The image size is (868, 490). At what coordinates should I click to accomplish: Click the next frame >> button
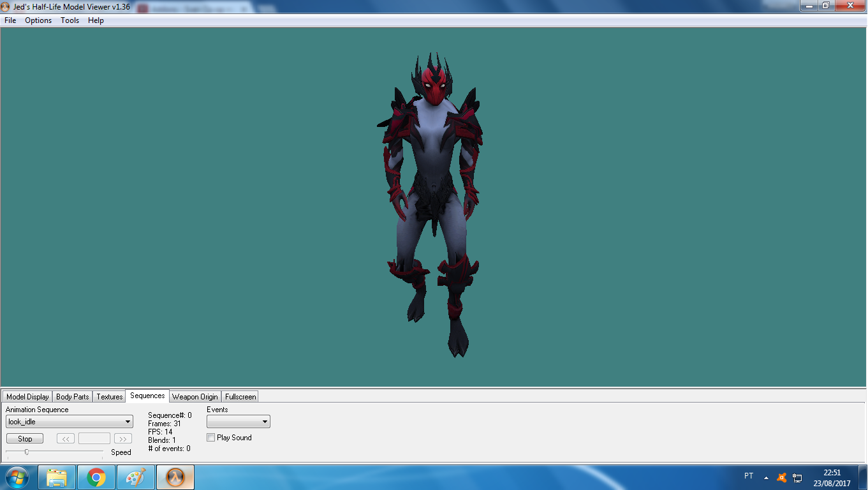[x=123, y=439]
